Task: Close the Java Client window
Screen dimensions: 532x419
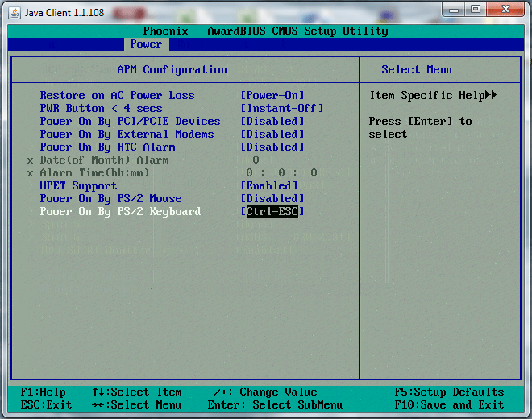Action: click(505, 9)
